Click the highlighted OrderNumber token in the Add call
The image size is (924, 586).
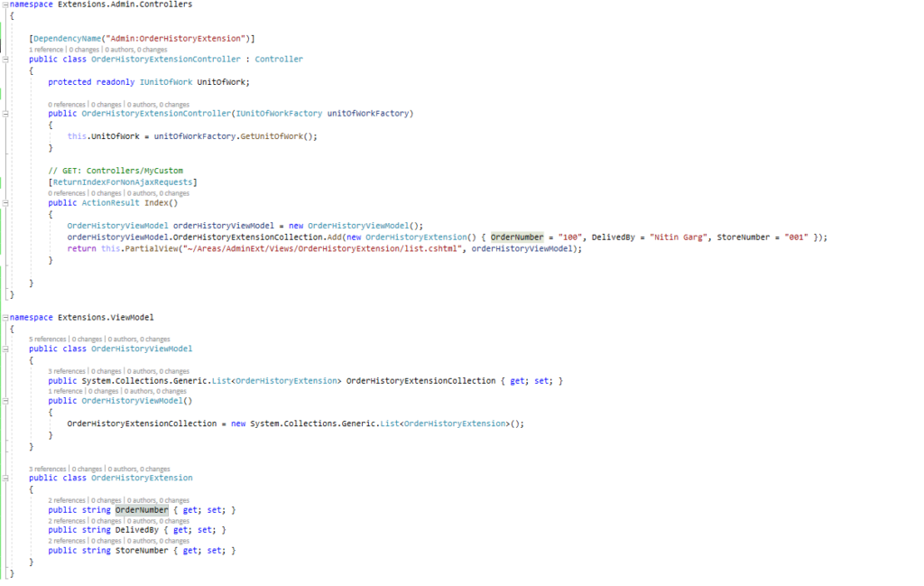[517, 237]
